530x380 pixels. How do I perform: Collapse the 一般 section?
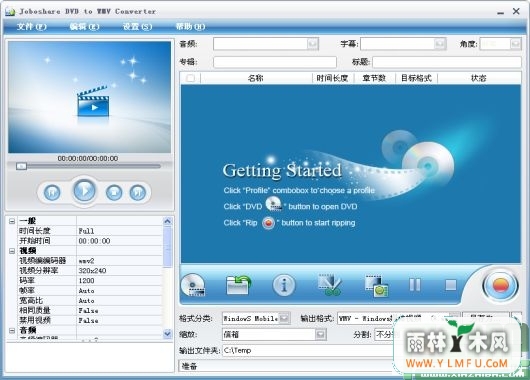pyautogui.click(x=12, y=221)
